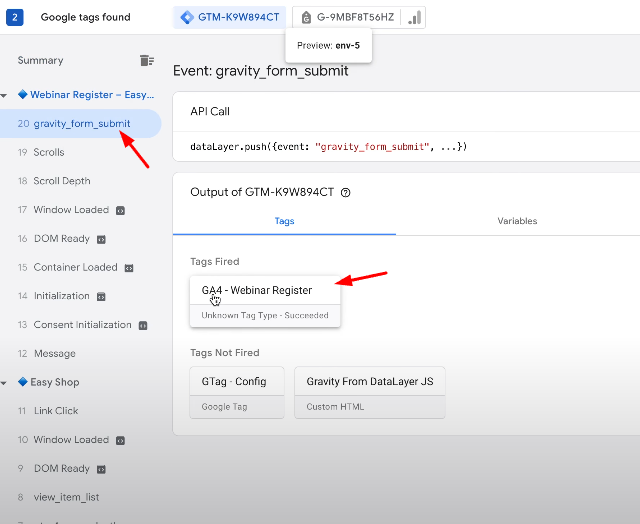Screen dimensions: 640x524
Task: Open the GA4 - Webinar Register fired tag card
Action: (265, 302)
